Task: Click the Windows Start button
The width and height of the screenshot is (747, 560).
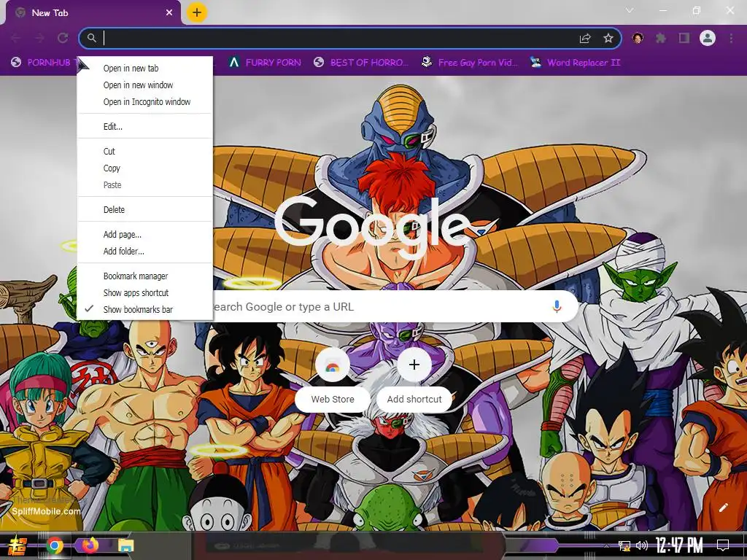Action: [18, 545]
